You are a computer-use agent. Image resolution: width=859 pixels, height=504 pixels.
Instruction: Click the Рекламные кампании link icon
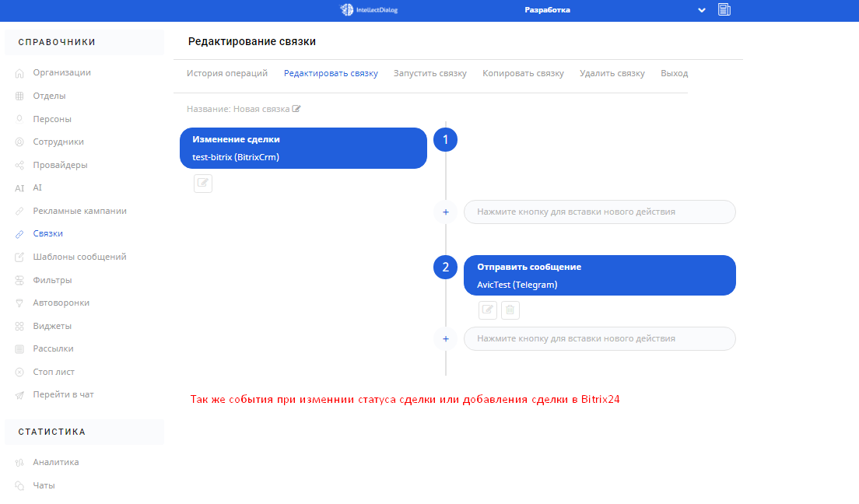pyautogui.click(x=19, y=211)
